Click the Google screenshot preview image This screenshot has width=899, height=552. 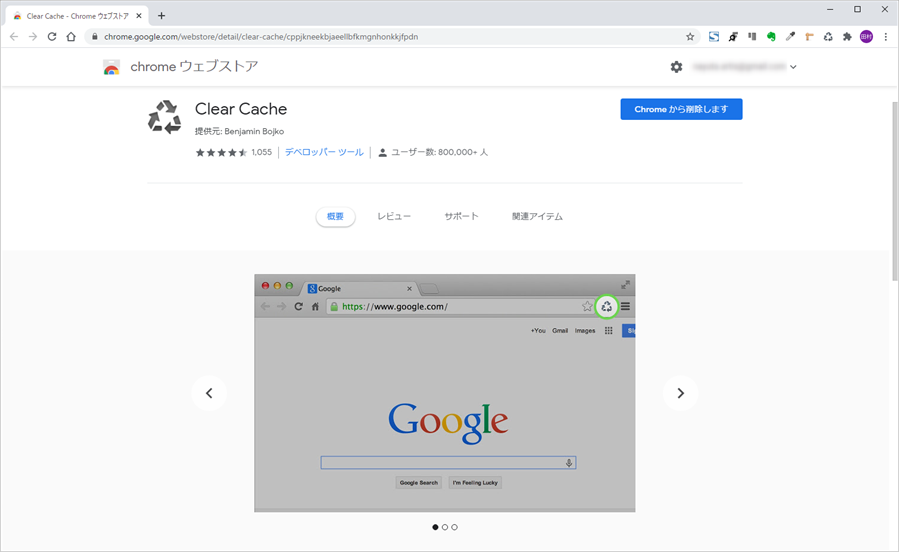pos(445,393)
